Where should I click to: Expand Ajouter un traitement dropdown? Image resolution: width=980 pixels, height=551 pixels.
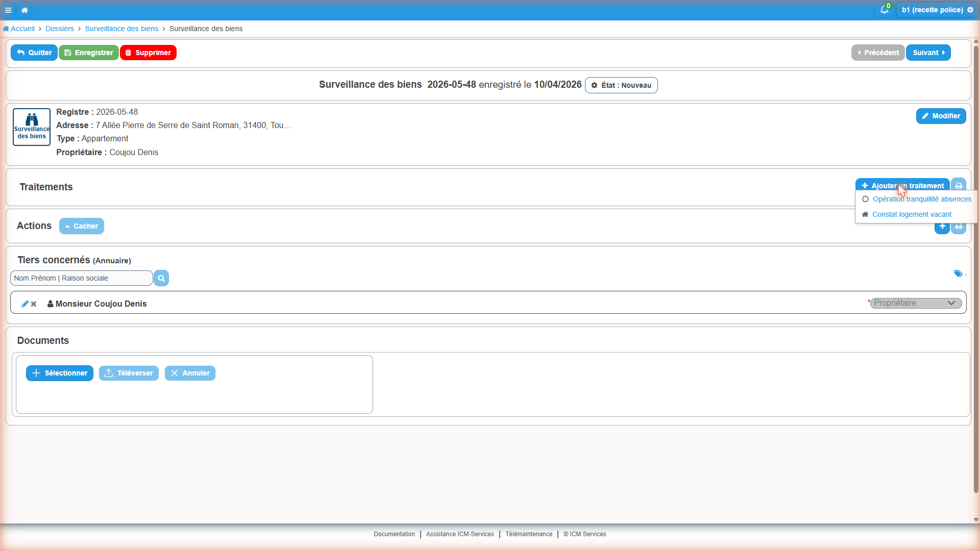coord(902,185)
